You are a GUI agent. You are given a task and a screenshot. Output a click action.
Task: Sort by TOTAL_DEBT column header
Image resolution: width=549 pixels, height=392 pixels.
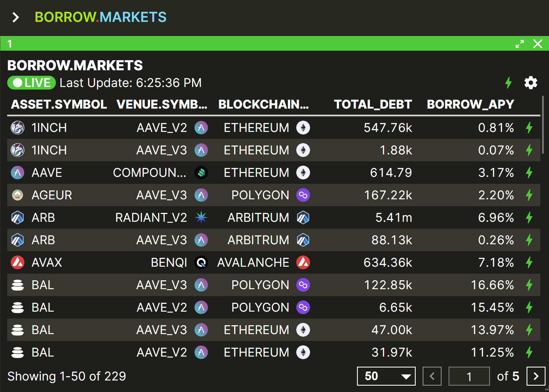point(373,104)
